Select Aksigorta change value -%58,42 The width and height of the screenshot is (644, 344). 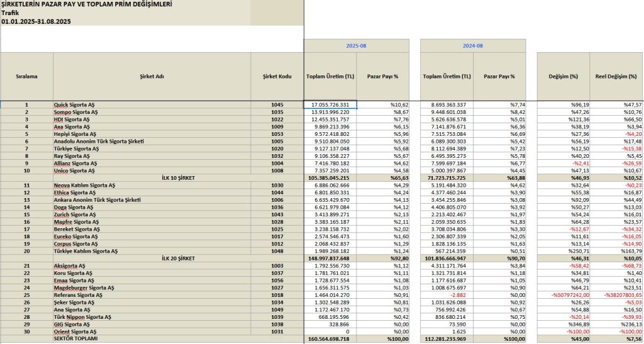click(563, 265)
